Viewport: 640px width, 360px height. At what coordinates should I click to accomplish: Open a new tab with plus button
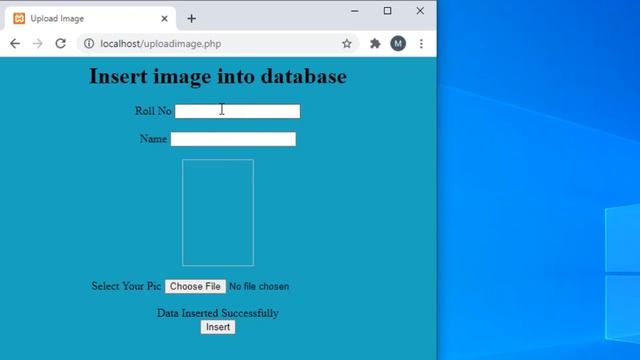tap(191, 19)
